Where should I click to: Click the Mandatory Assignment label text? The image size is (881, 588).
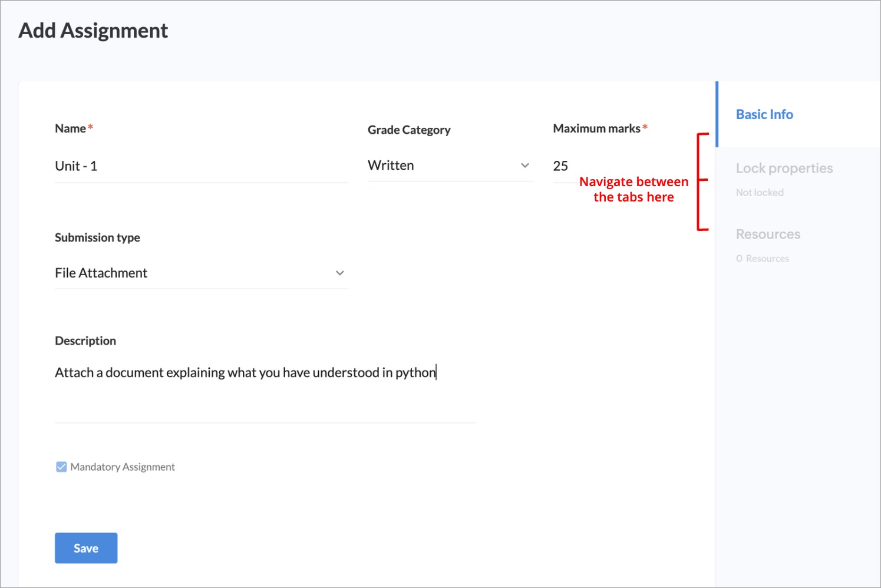pyautogui.click(x=123, y=467)
